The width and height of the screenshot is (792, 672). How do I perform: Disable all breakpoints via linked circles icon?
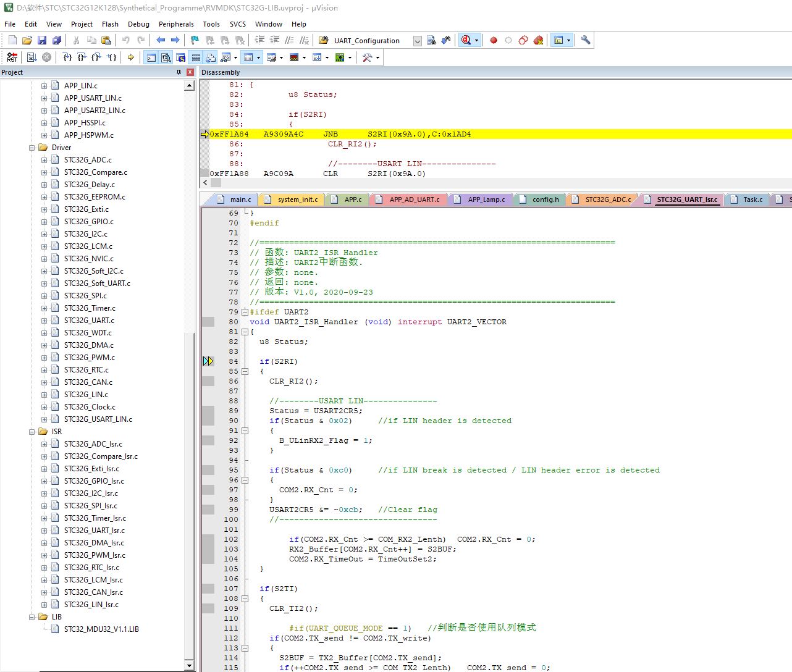(523, 40)
